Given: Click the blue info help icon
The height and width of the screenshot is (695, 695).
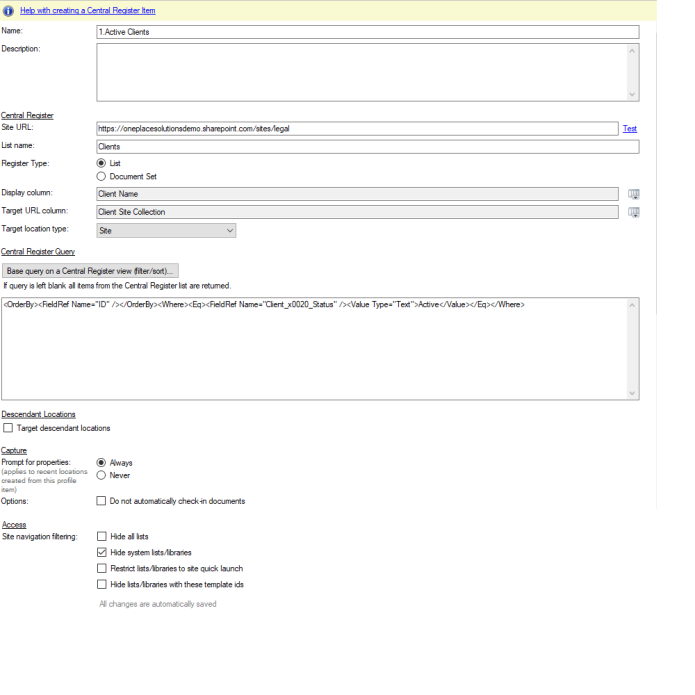Looking at the screenshot, I should [8, 11].
